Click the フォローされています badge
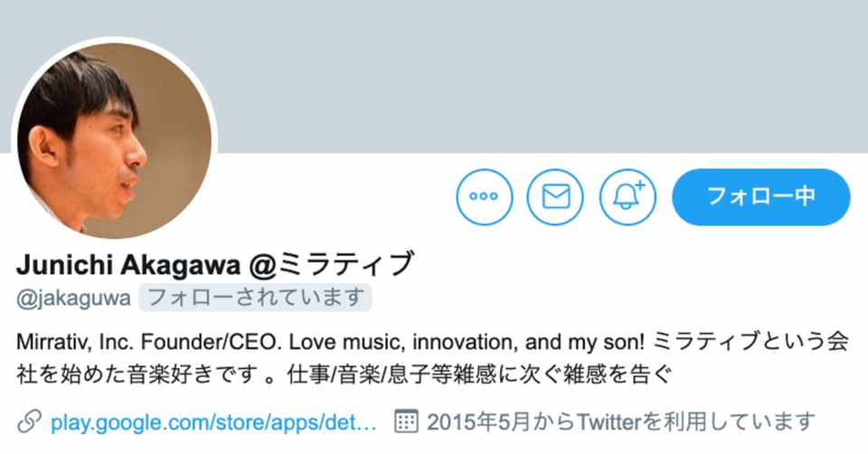868x454 pixels. [257, 297]
